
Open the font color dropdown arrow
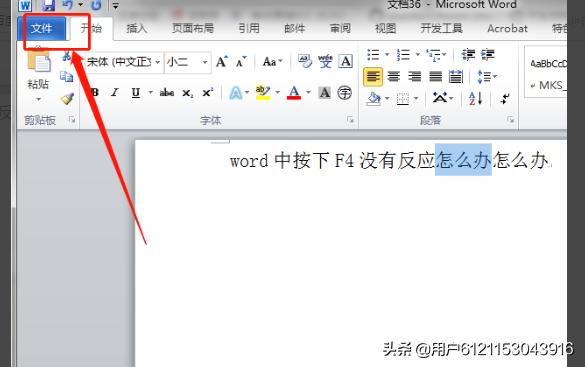coord(308,92)
